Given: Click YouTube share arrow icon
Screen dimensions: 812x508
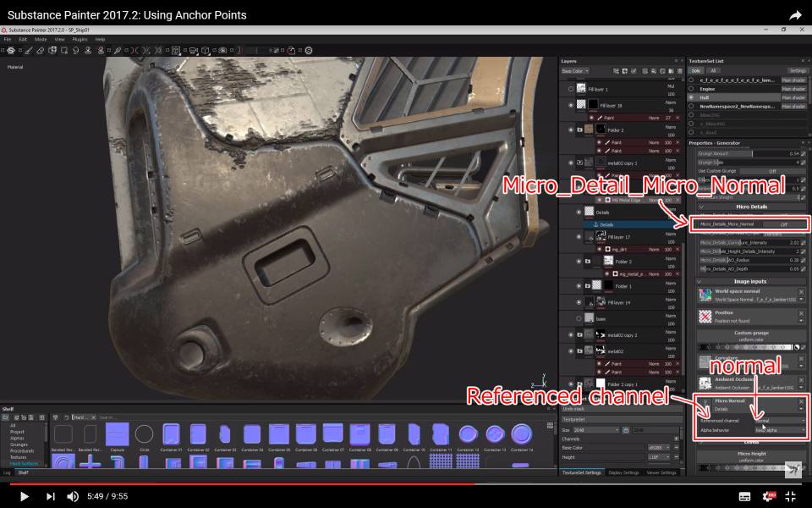Looking at the screenshot, I should (x=795, y=15).
